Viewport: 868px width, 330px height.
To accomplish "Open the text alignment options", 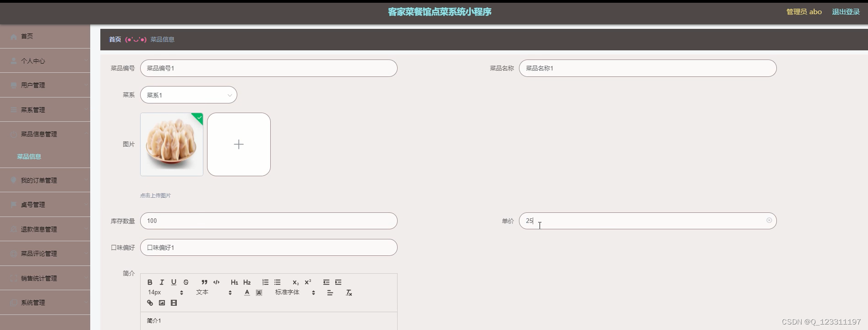I will coord(330,292).
